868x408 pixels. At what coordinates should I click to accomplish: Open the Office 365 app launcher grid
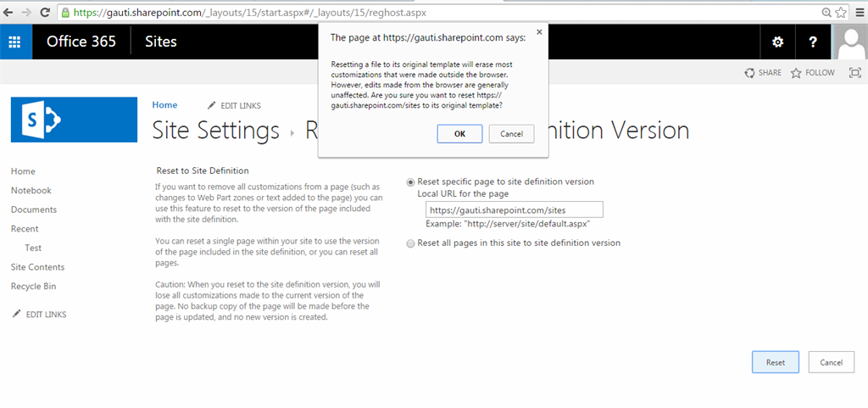15,42
